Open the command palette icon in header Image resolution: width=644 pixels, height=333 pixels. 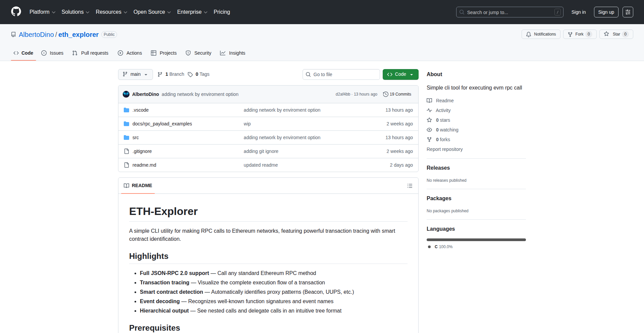pos(628,12)
